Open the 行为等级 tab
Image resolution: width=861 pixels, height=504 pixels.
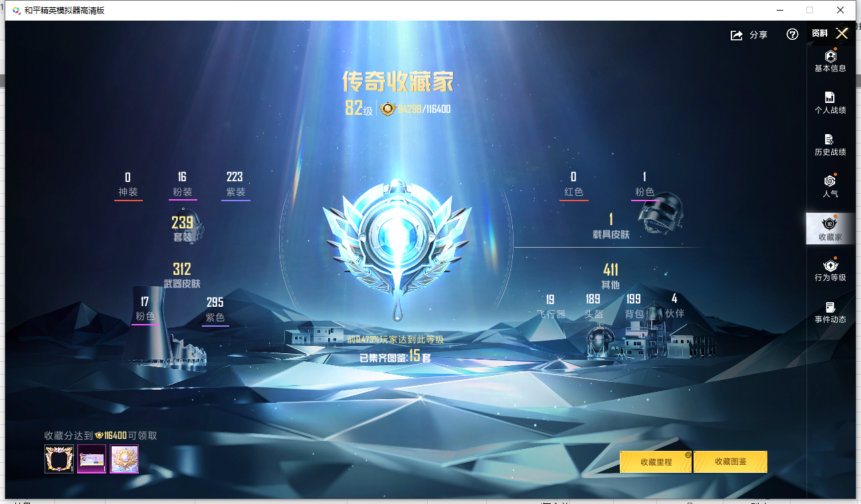click(830, 270)
